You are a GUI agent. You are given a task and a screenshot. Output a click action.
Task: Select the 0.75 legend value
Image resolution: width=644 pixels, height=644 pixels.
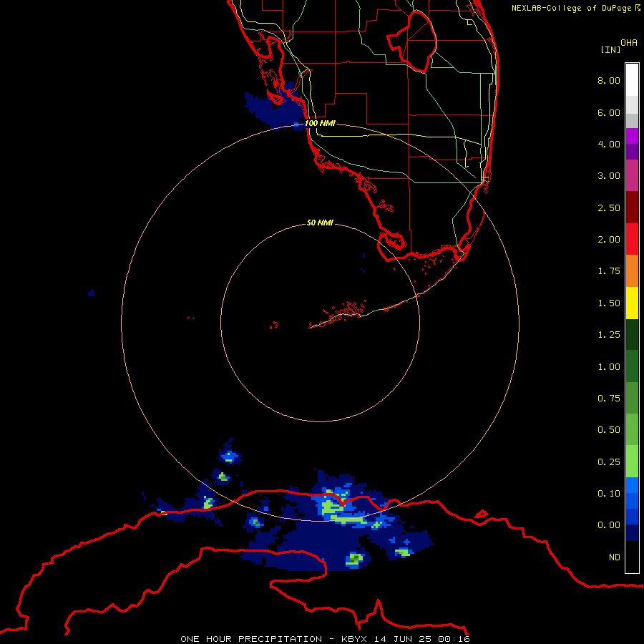pyautogui.click(x=609, y=399)
